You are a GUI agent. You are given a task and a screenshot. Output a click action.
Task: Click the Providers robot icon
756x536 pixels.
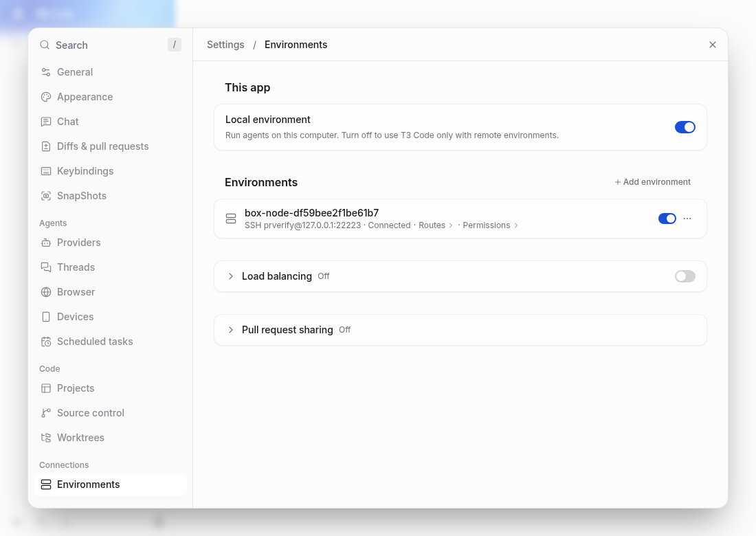(46, 243)
